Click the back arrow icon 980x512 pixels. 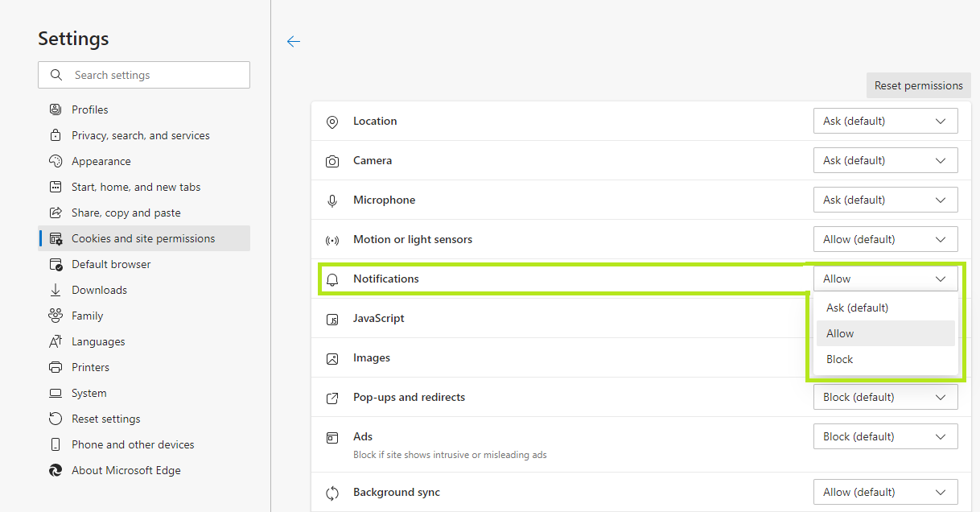point(294,42)
